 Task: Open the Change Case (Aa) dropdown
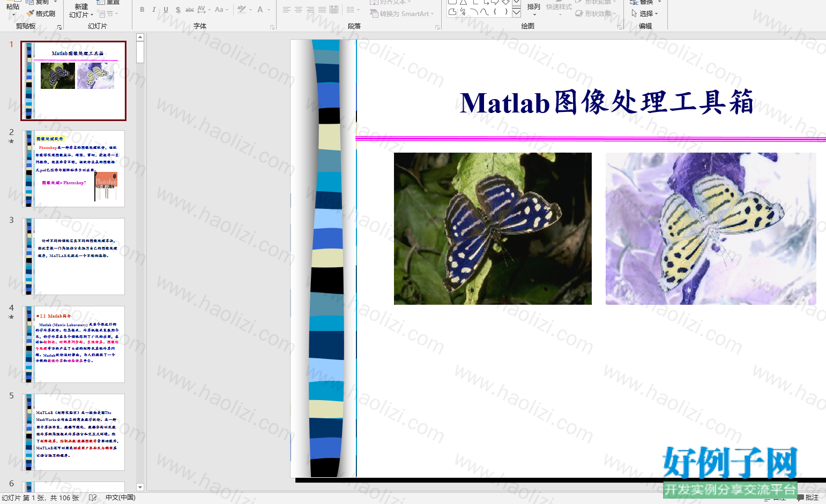click(221, 10)
